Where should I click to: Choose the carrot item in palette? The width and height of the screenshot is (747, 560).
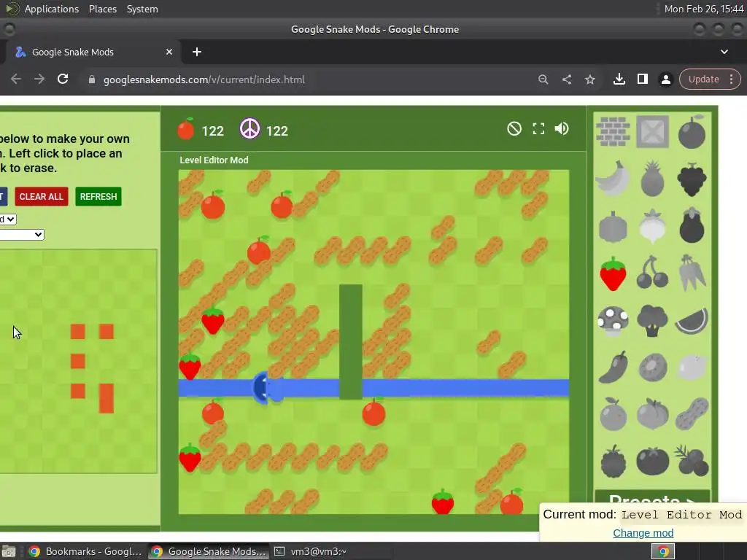pos(692,273)
